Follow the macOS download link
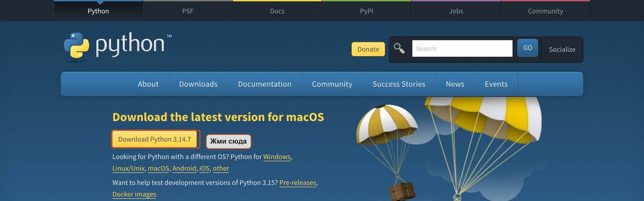The image size is (644, 201). (x=158, y=168)
